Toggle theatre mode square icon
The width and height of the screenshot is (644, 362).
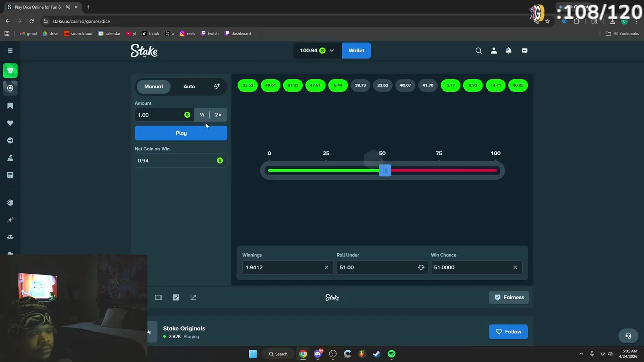tap(158, 297)
